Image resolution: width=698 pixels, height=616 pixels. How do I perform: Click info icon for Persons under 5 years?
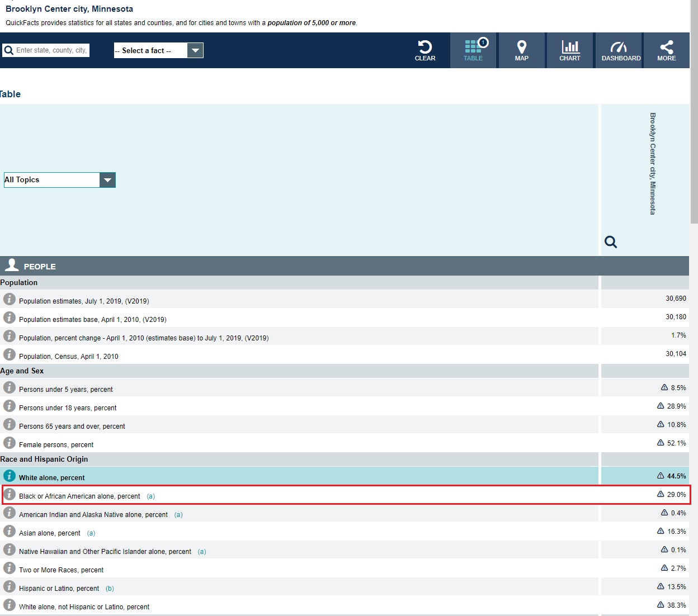coord(10,387)
